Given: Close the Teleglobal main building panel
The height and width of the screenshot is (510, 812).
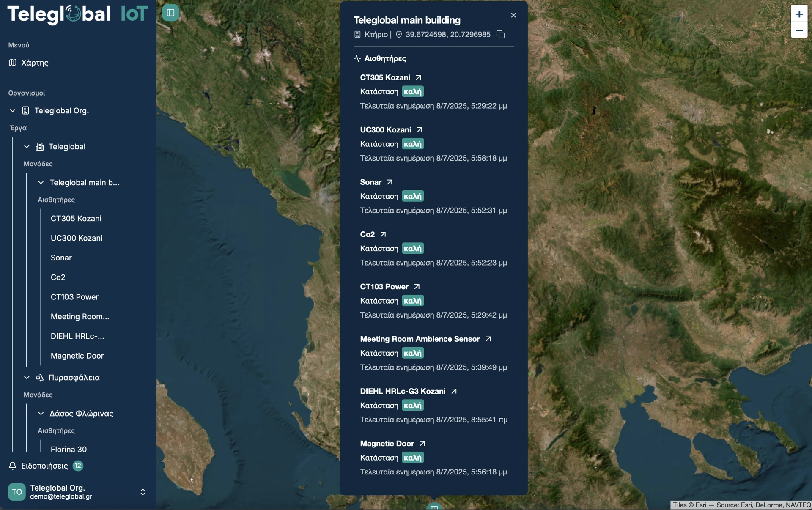Looking at the screenshot, I should click(x=513, y=15).
